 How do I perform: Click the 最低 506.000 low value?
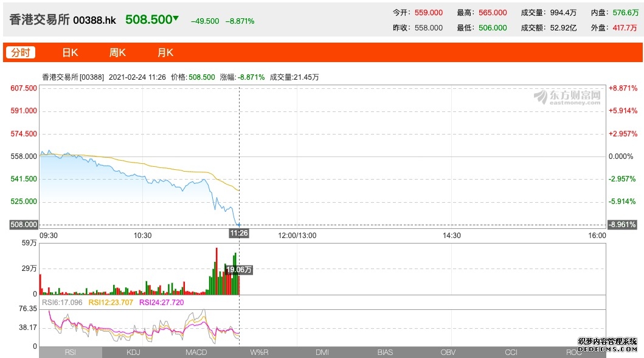pos(493,28)
